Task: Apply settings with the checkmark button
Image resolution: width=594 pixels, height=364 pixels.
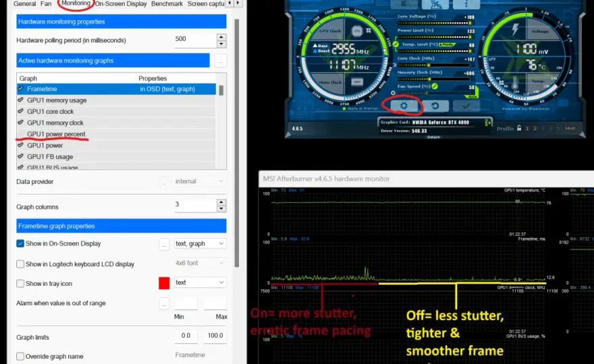Action: click(466, 106)
